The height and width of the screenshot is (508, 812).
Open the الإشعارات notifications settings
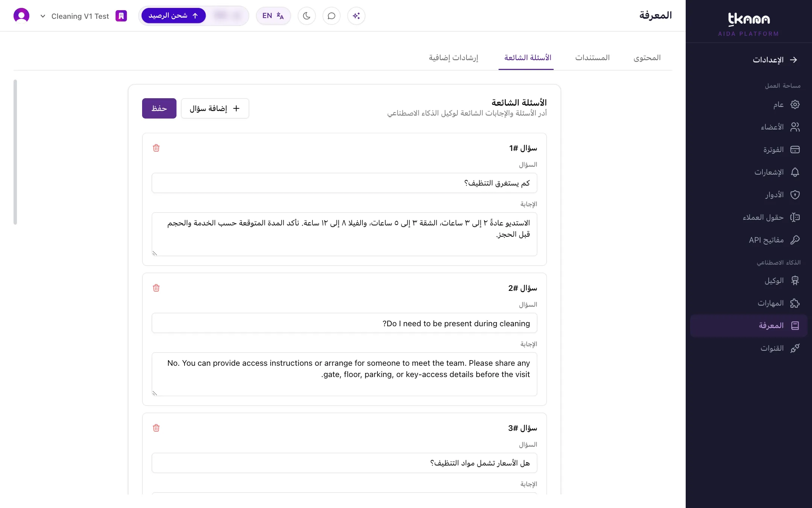[x=749, y=172]
